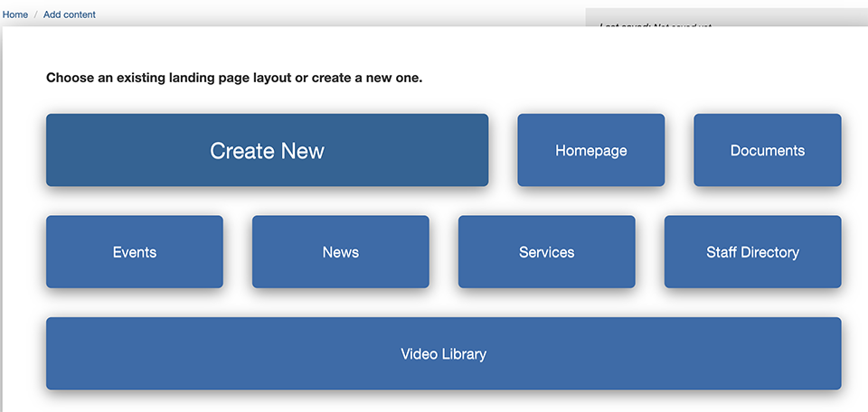Select the News layout tile
The width and height of the screenshot is (868, 412).
(x=341, y=251)
